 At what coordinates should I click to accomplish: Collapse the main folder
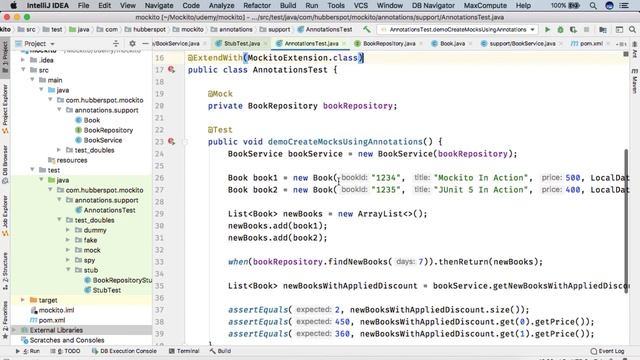[32, 80]
